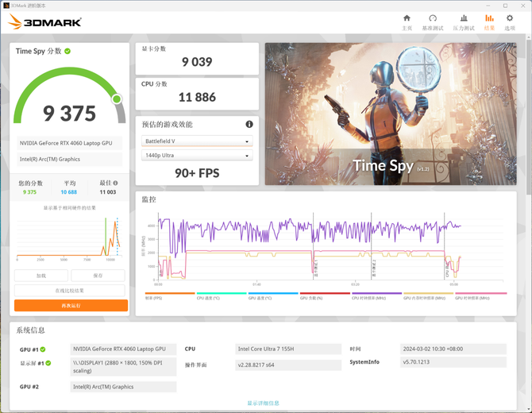The width and height of the screenshot is (532, 413).
Task: Click the 3DMark logo
Action: click(x=44, y=22)
